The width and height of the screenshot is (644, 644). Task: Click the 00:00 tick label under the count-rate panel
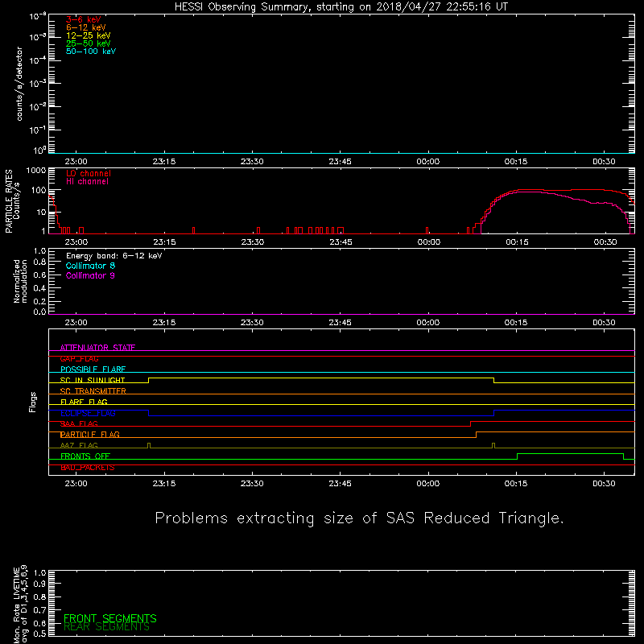(428, 162)
